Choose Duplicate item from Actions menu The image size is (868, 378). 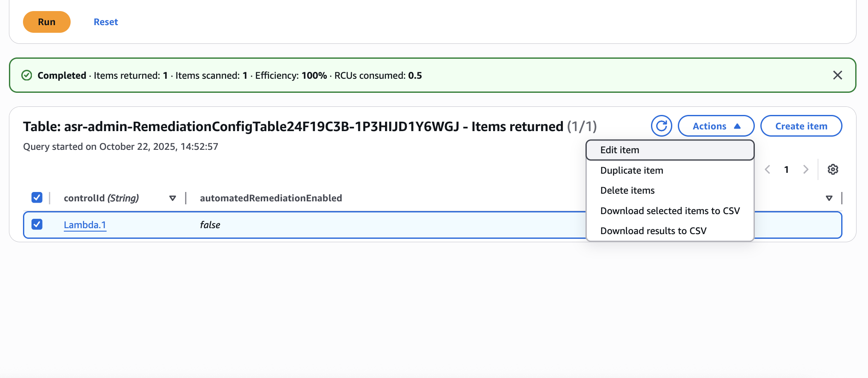631,170
